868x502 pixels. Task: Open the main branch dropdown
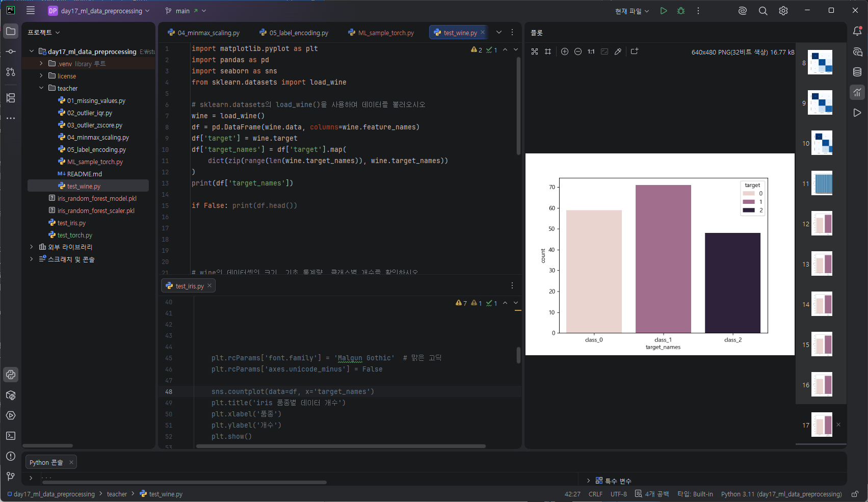pos(186,11)
